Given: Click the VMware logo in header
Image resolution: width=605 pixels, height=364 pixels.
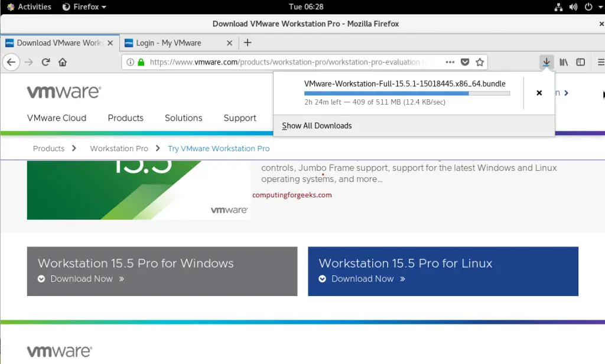Looking at the screenshot, I should (64, 92).
